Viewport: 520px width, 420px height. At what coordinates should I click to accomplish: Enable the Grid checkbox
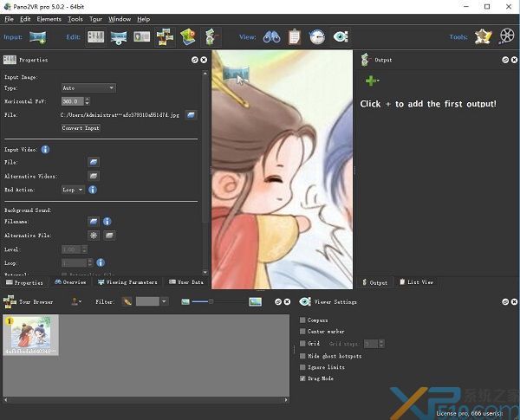coord(302,344)
